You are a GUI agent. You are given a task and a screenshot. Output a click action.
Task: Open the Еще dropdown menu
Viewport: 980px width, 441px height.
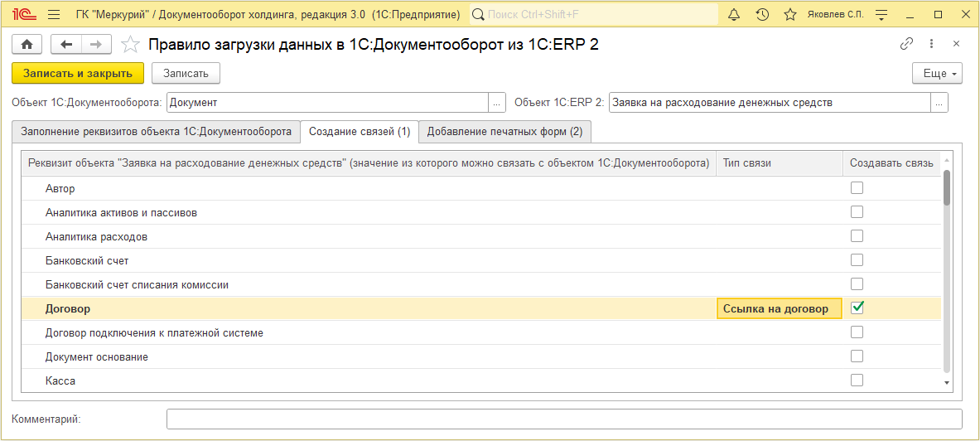(x=938, y=73)
